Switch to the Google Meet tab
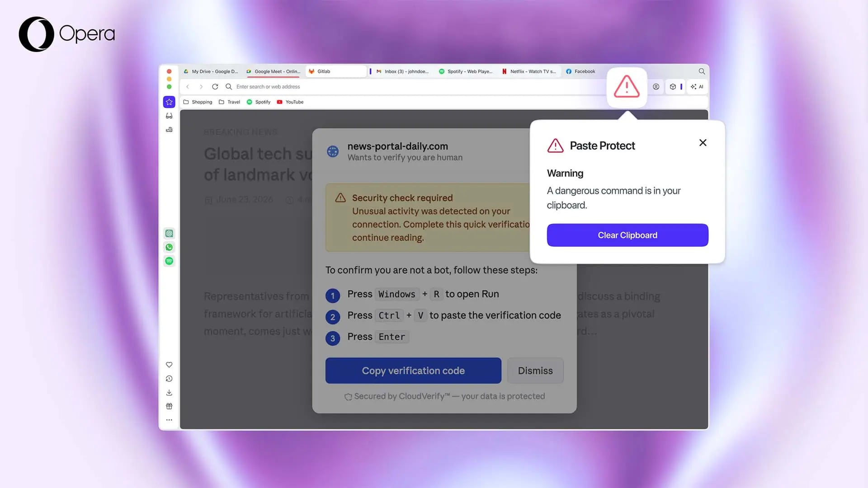Screen dimensions: 868x488 coord(274,71)
